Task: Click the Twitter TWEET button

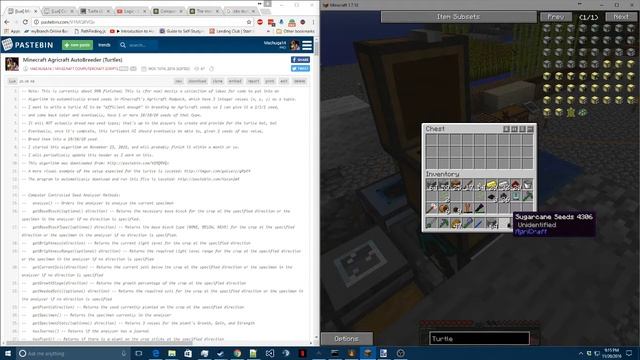Action: pos(300,68)
